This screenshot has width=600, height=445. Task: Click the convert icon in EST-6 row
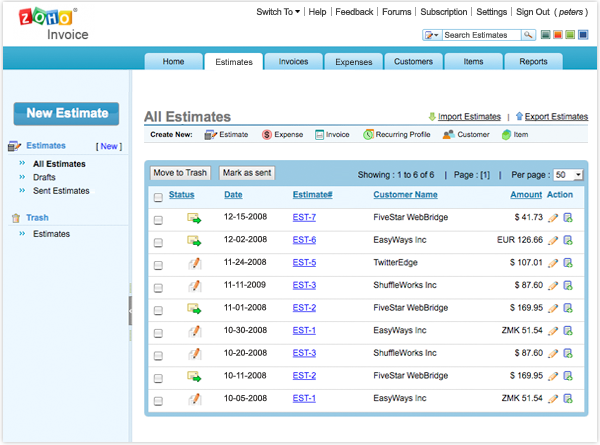click(568, 241)
